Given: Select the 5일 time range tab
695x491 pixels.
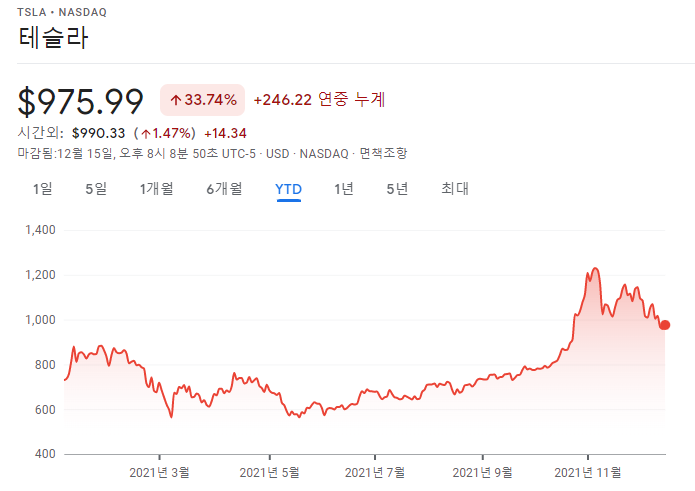Looking at the screenshot, I should click(96, 189).
